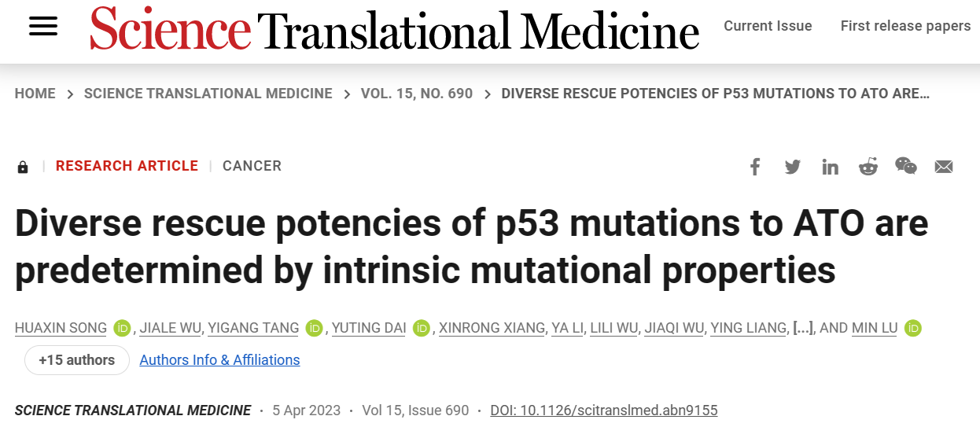Open Authors Info & Affiliations link

219,360
